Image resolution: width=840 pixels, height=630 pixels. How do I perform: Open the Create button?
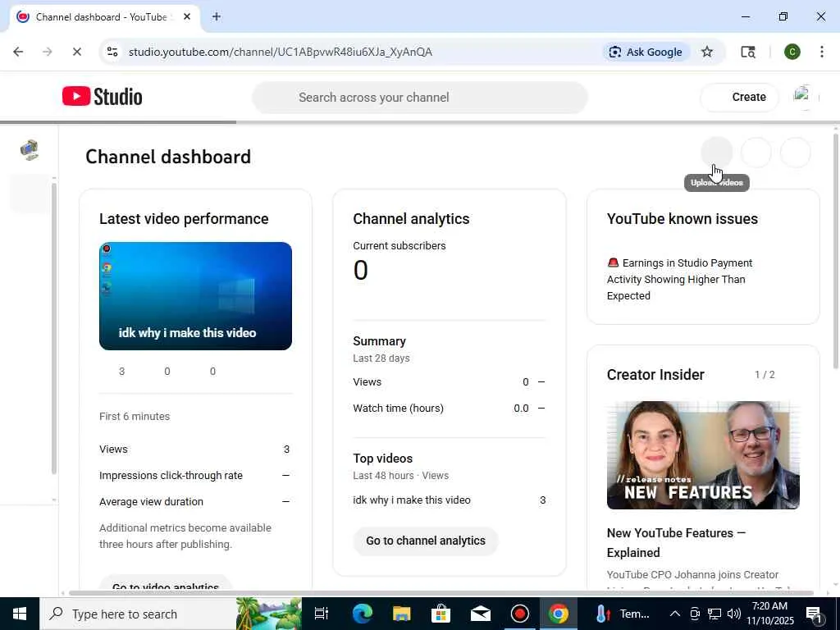tap(739, 97)
